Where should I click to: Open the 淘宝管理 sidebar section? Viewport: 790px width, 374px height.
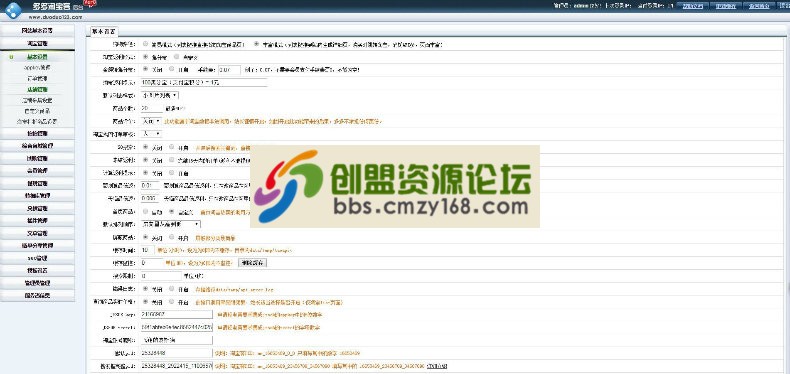[x=37, y=44]
